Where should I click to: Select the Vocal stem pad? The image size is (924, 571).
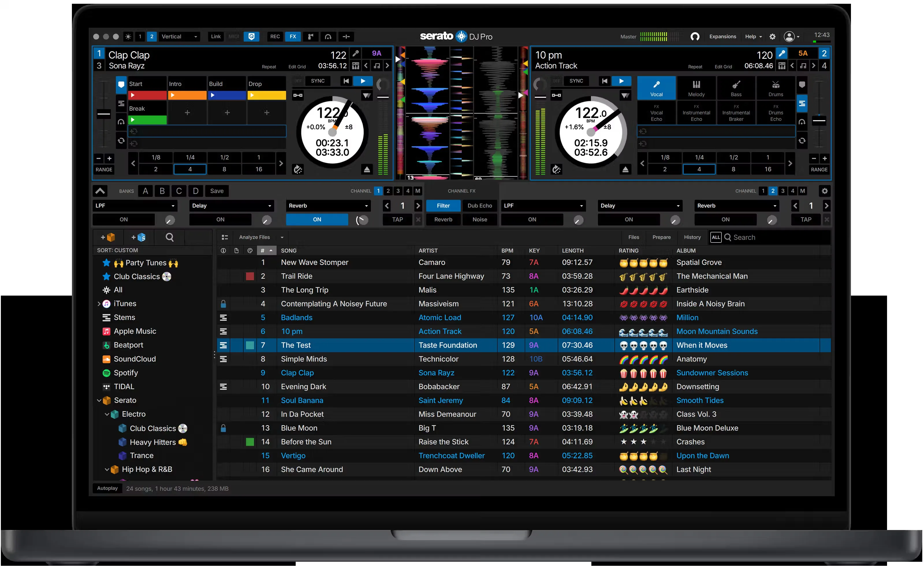pyautogui.click(x=656, y=88)
